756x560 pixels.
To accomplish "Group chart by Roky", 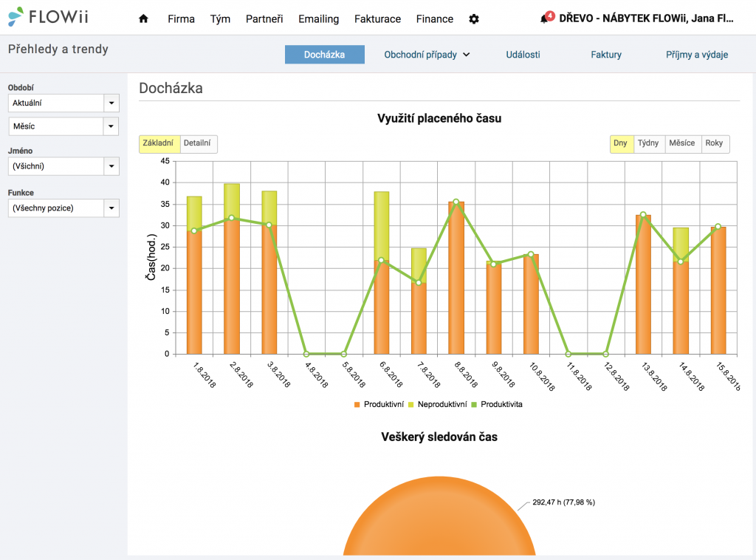I will coord(715,144).
